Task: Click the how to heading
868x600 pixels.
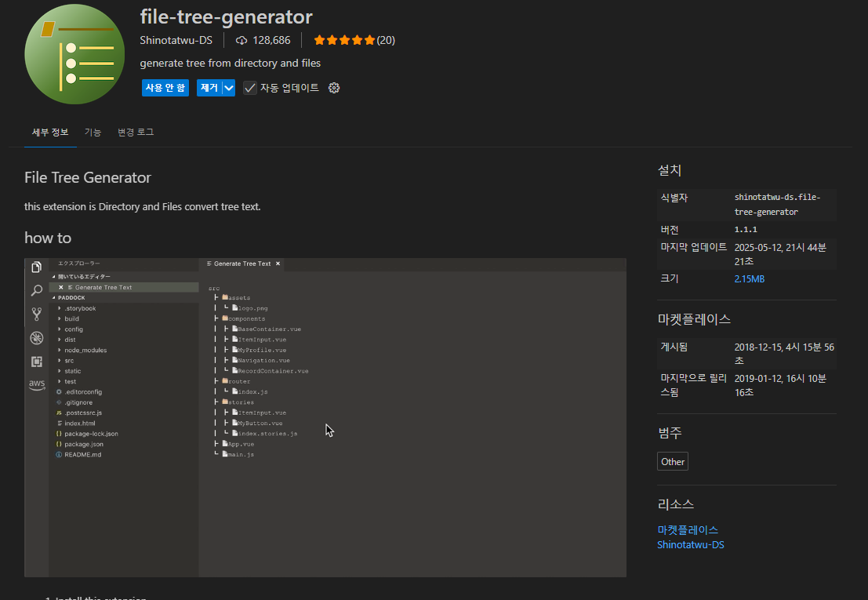Action: [48, 238]
